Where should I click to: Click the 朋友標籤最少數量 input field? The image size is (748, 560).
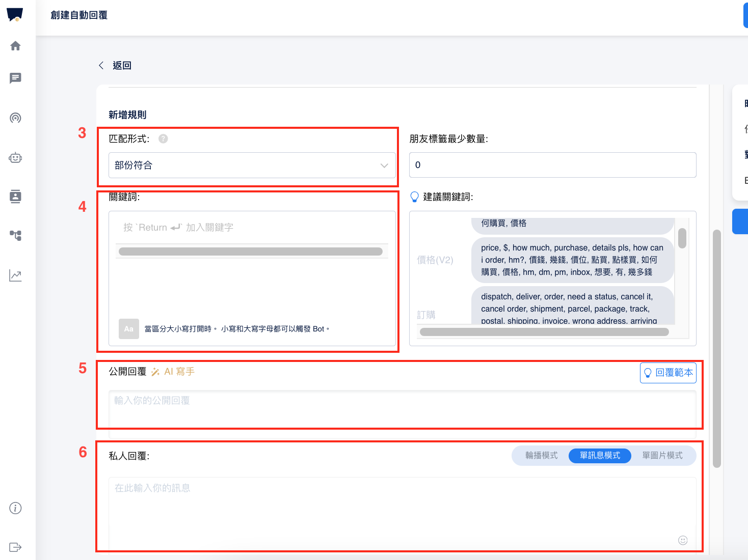click(x=552, y=165)
